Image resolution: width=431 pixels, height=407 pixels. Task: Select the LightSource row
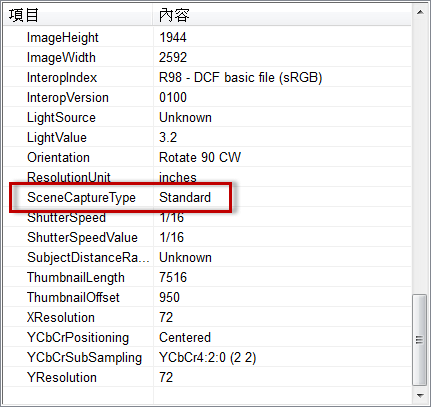pyautogui.click(x=207, y=117)
